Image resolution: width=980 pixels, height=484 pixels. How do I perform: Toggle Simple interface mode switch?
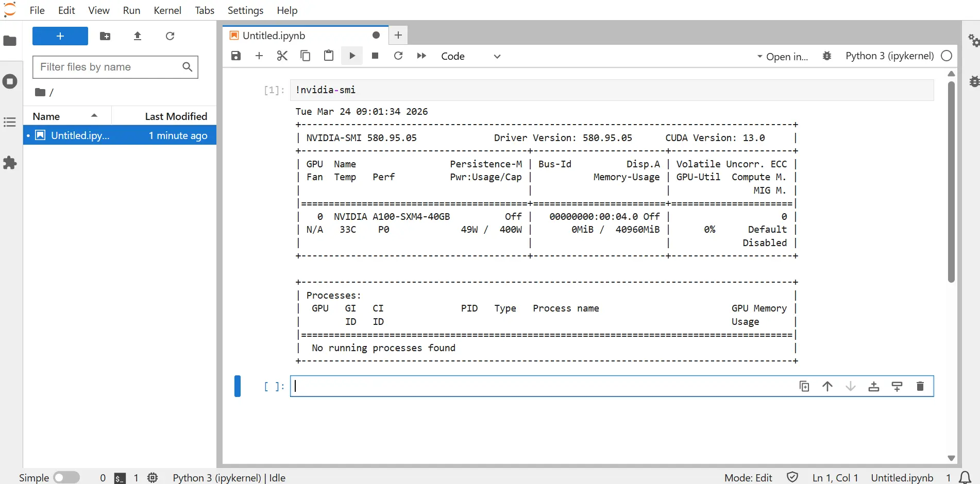pos(66,478)
